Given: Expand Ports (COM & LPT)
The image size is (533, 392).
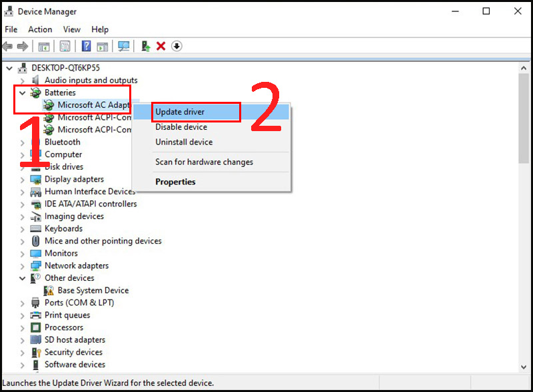Looking at the screenshot, I should 23,303.
